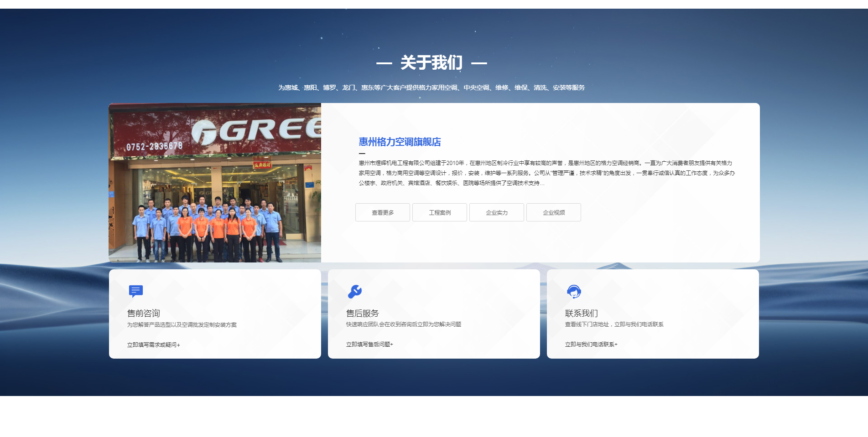Image resolution: width=868 pixels, height=437 pixels.
Task: Select the 售前咨询 heading
Action: (144, 313)
